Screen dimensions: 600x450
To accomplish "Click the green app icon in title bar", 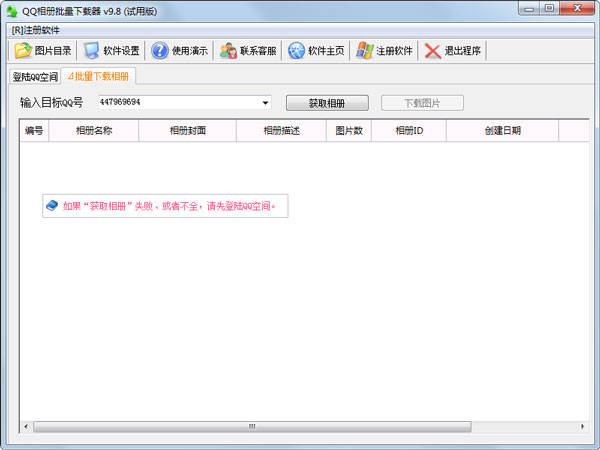I will pyautogui.click(x=12, y=11).
